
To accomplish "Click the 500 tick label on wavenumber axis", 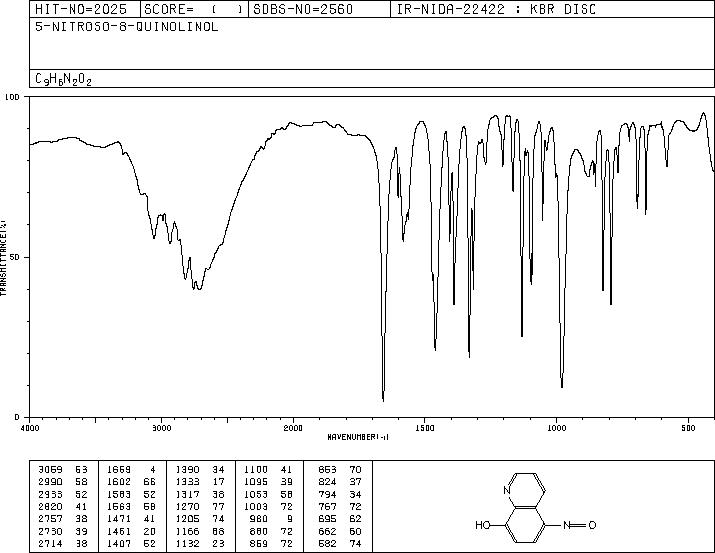I will pyautogui.click(x=688, y=428).
